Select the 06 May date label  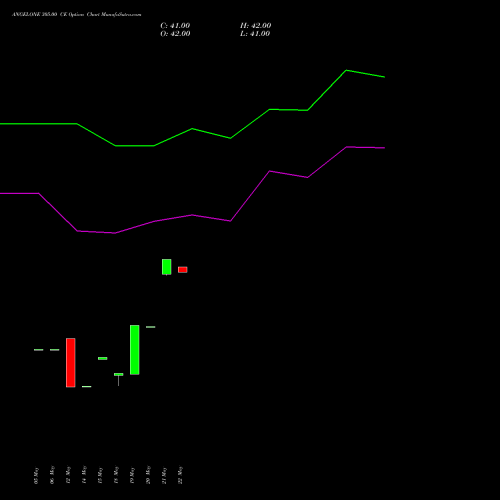click(52, 475)
